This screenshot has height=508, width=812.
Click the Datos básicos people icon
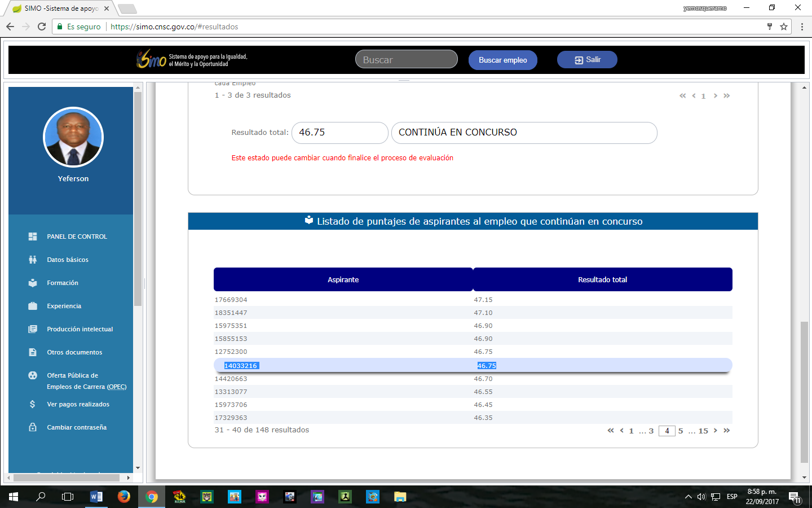pyautogui.click(x=33, y=260)
